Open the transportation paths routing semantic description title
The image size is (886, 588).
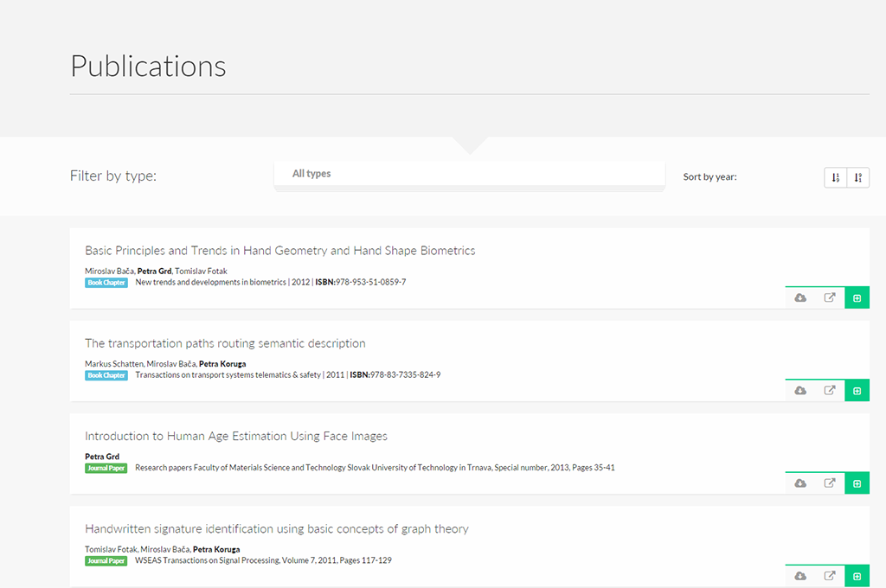225,343
